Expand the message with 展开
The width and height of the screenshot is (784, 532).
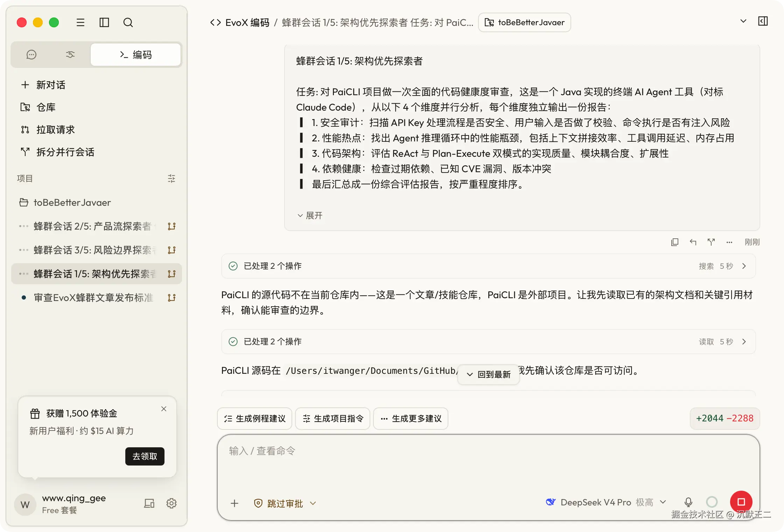coord(310,215)
